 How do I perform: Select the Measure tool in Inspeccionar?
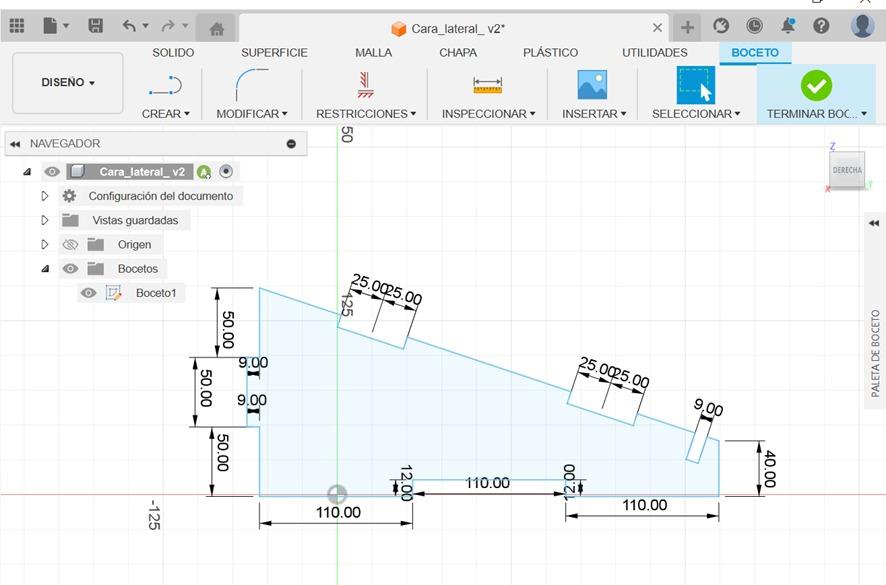click(x=488, y=86)
